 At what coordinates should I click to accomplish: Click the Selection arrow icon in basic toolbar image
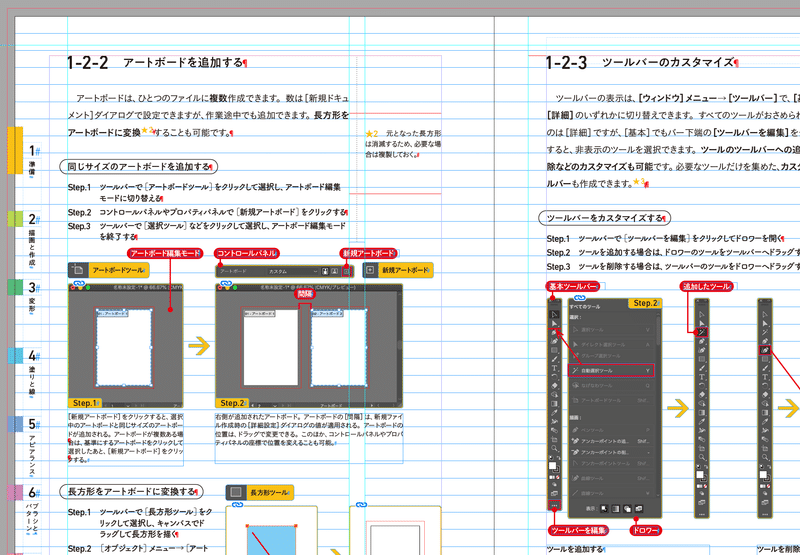554,314
